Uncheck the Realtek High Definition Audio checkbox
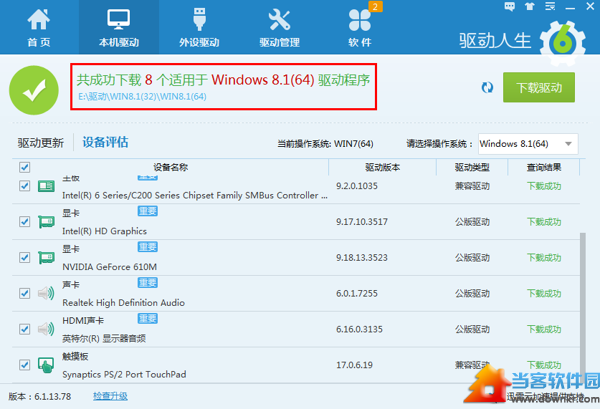The width and height of the screenshot is (600, 409). point(24,293)
